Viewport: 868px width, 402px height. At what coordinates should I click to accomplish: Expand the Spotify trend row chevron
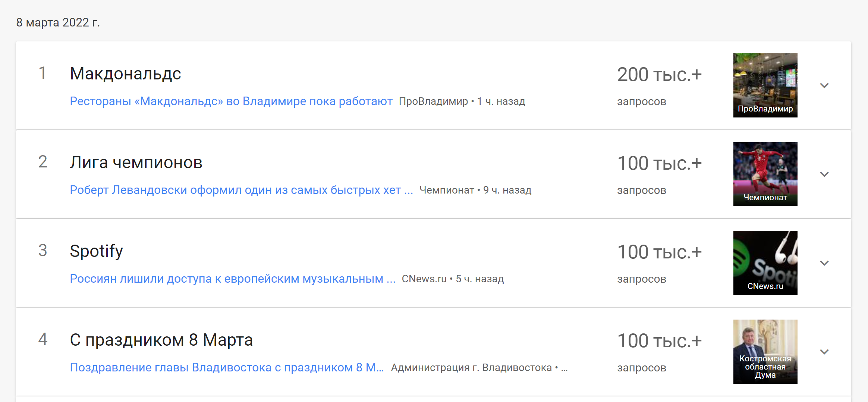tap(824, 263)
